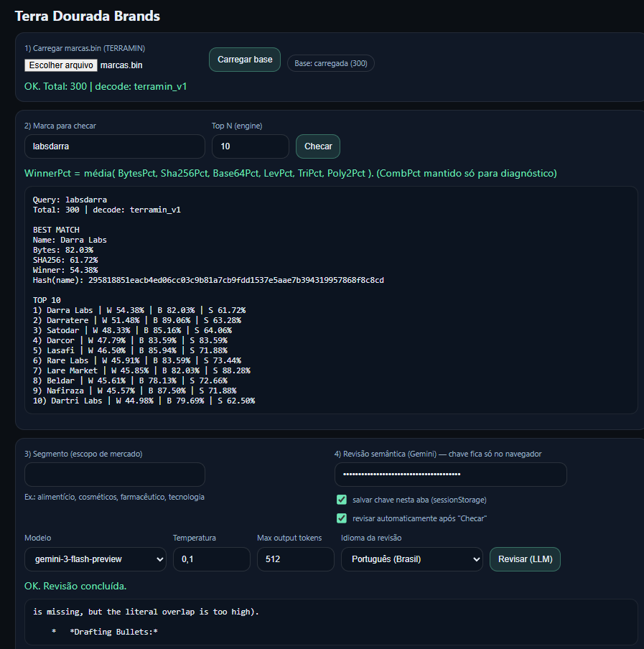Click result row 9) Nafiraza

[x=134, y=391]
